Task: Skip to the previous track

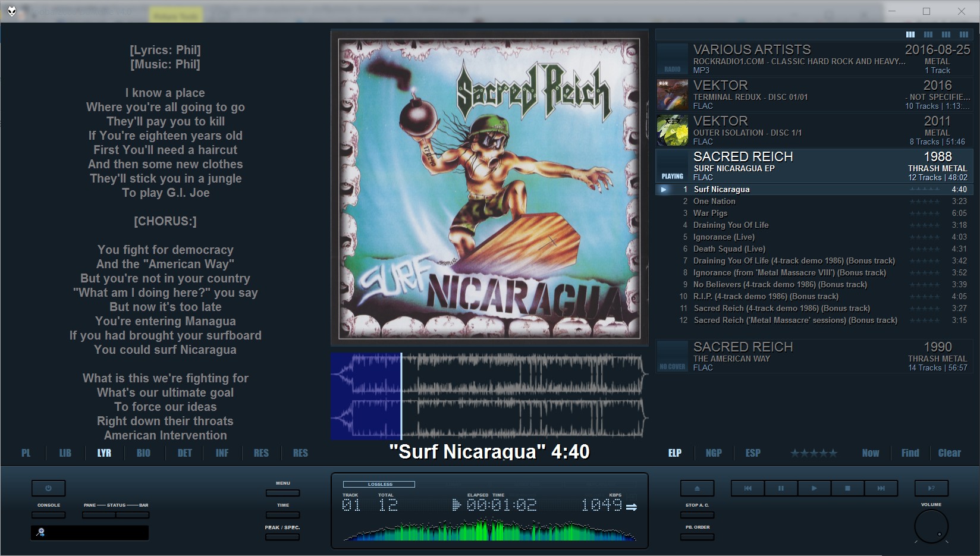Action: (x=747, y=488)
